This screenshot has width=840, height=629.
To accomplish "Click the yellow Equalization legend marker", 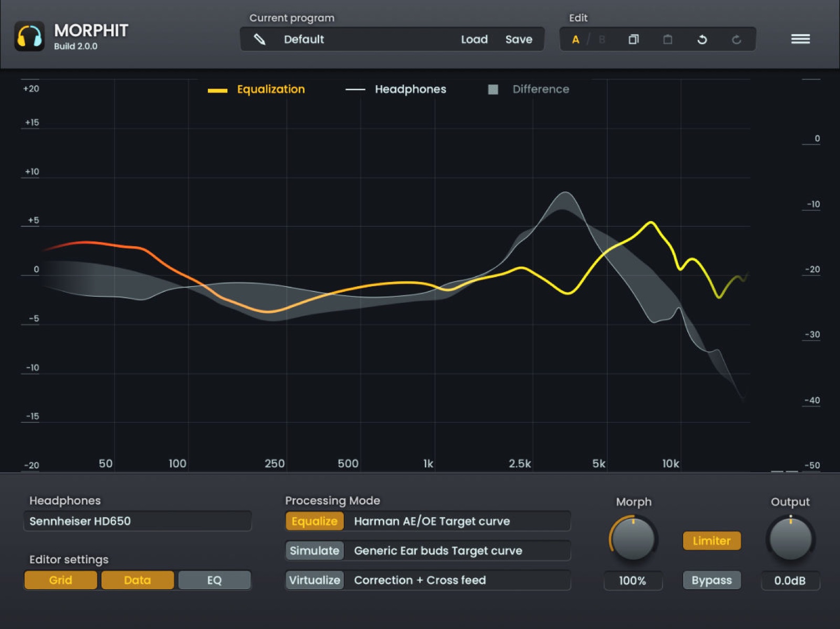I will (217, 90).
